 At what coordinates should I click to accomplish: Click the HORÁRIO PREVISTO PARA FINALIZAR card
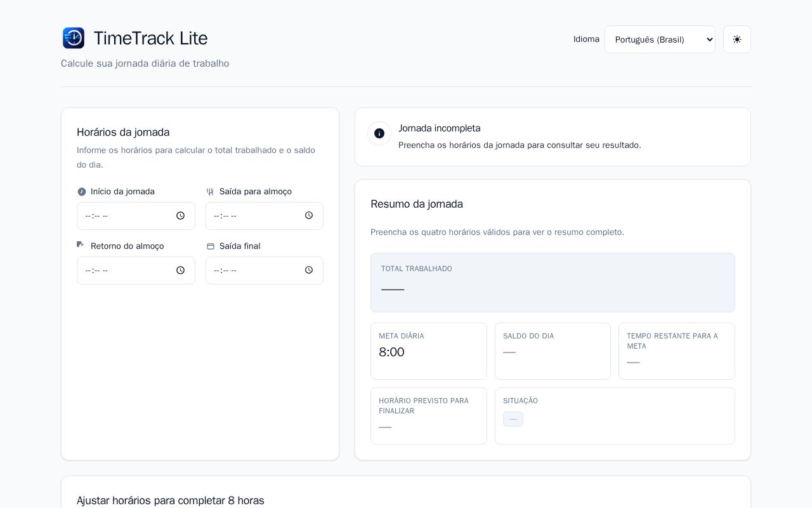click(429, 416)
